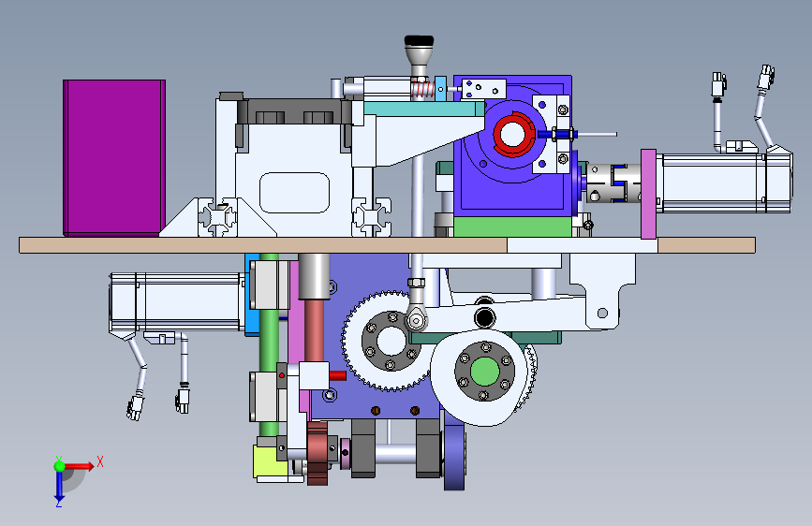Select the dark red gear at the bottom
The width and height of the screenshot is (812, 526).
317,454
